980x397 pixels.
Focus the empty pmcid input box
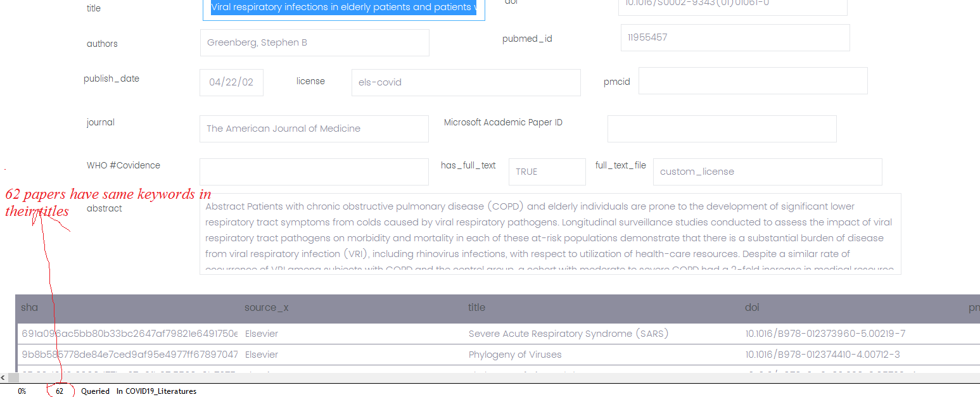[752, 81]
